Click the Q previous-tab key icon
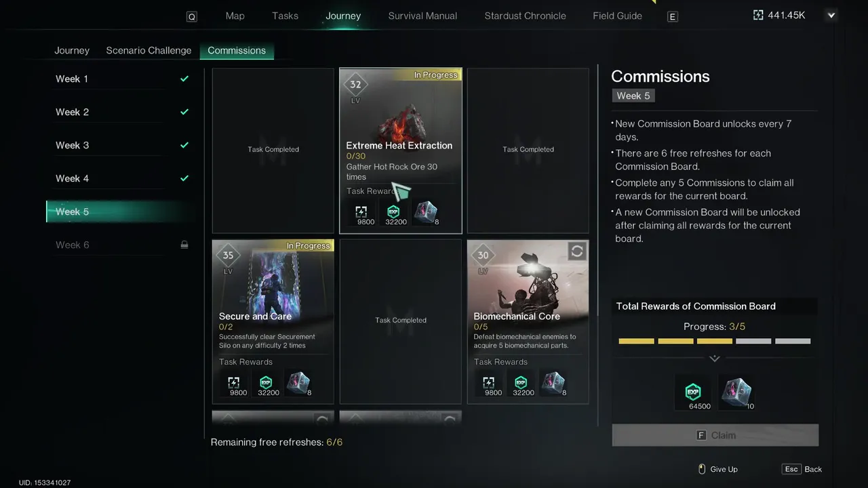This screenshot has width=868, height=488. coord(192,16)
